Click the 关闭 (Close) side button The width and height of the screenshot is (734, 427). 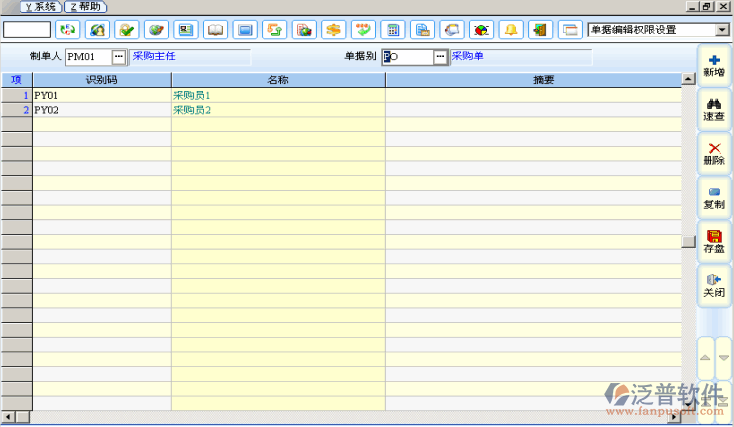(x=714, y=285)
